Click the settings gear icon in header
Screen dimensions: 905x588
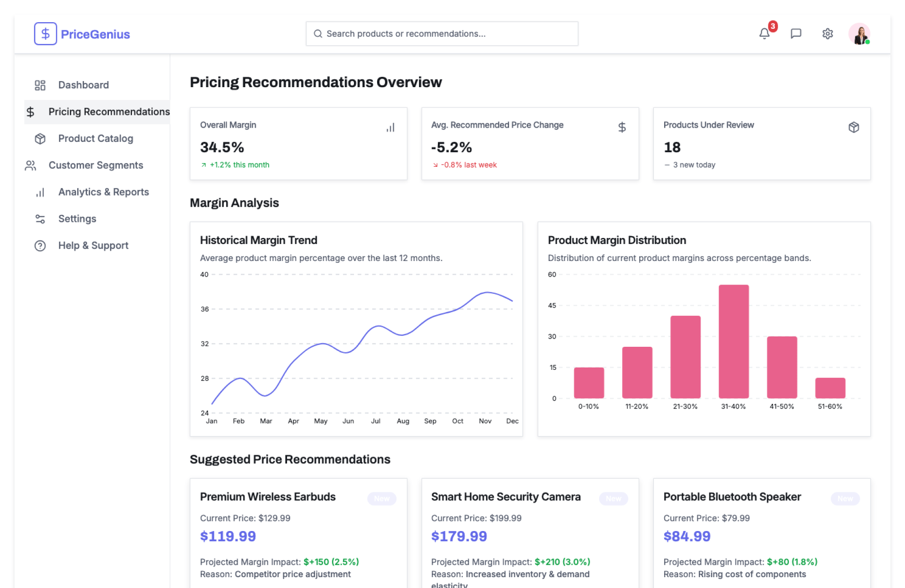[x=827, y=33]
